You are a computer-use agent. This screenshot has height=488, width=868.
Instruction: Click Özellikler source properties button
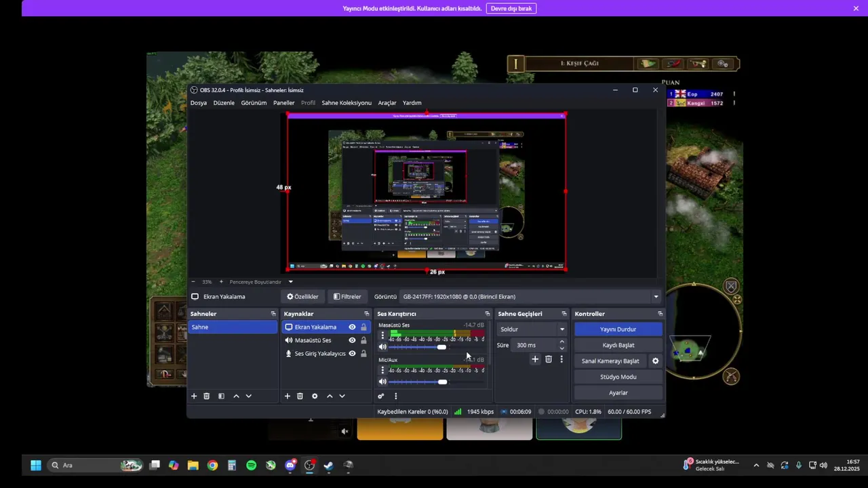click(302, 297)
